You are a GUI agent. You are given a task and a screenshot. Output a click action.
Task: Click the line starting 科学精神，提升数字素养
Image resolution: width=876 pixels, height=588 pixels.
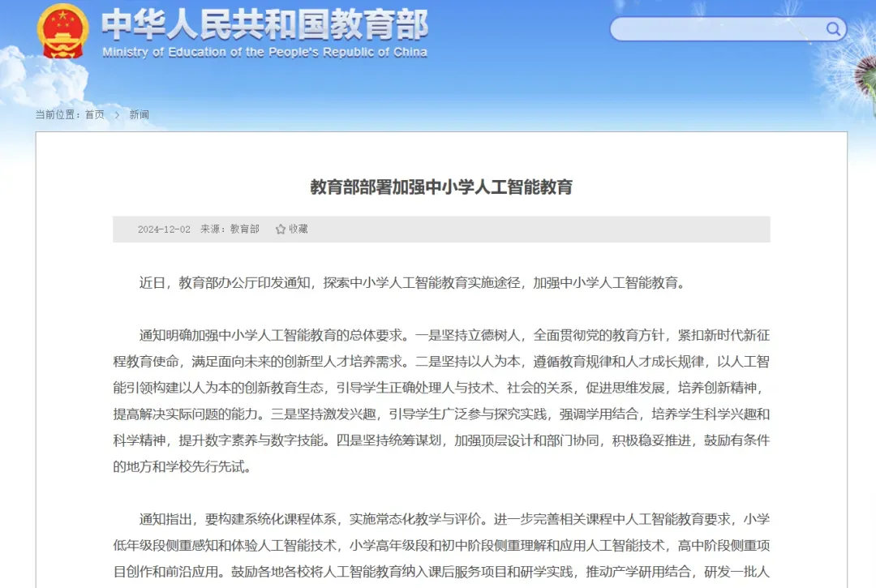pos(441,440)
